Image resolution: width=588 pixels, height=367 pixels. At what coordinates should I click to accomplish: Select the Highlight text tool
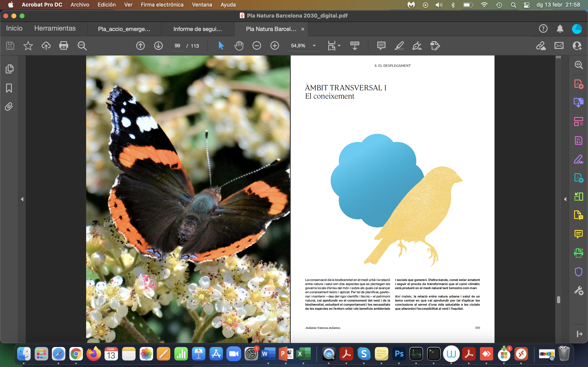[399, 46]
